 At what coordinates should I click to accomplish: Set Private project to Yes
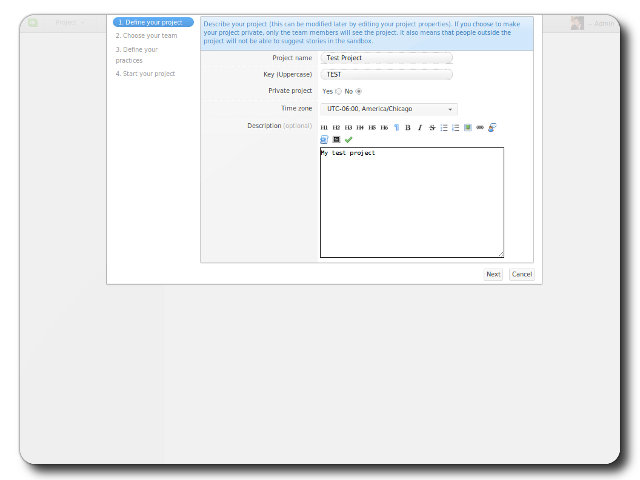point(338,91)
